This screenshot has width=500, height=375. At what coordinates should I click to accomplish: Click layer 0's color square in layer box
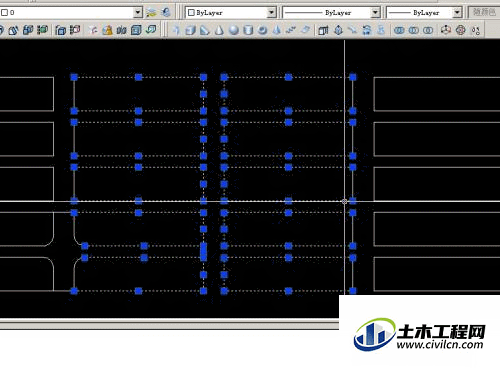tap(4, 13)
